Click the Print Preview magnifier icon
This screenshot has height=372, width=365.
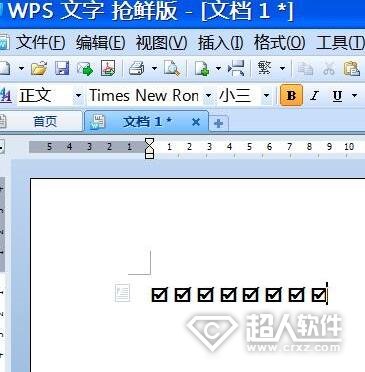172,69
